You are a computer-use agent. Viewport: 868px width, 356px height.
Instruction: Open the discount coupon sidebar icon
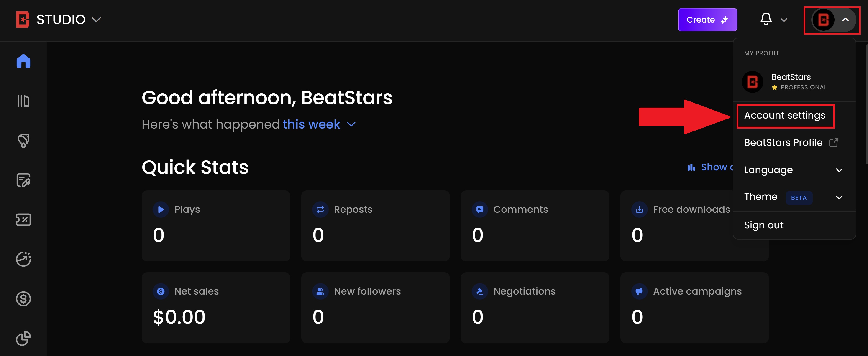coord(23,220)
